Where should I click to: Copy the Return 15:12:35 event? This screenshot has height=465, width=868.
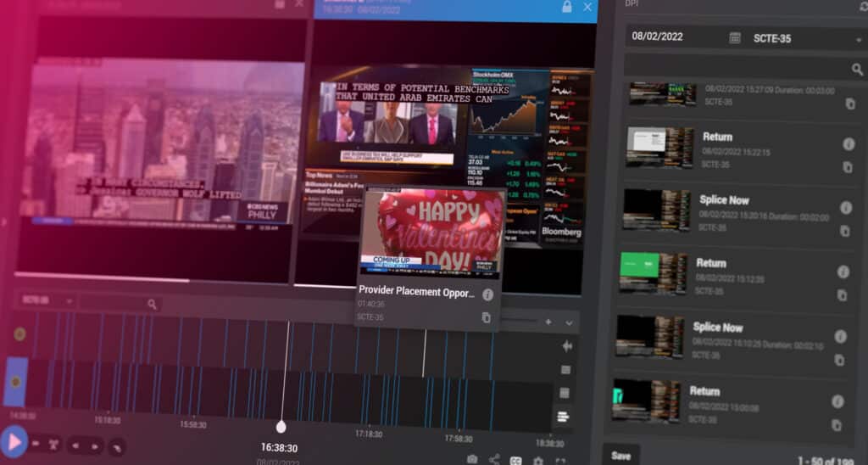842,294
